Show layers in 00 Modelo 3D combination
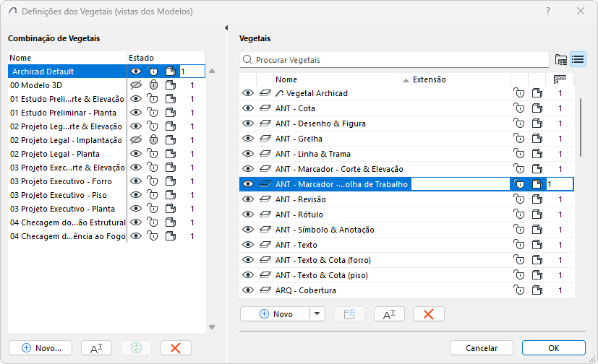The height and width of the screenshot is (364, 598). [135, 86]
